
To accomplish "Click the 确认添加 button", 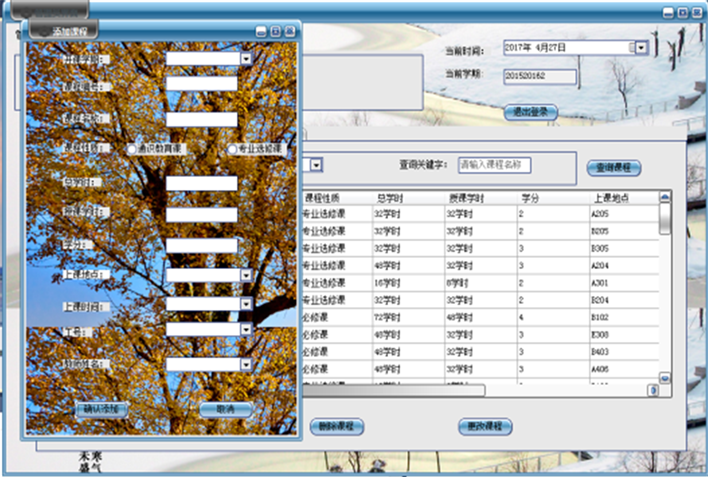I will point(102,409).
